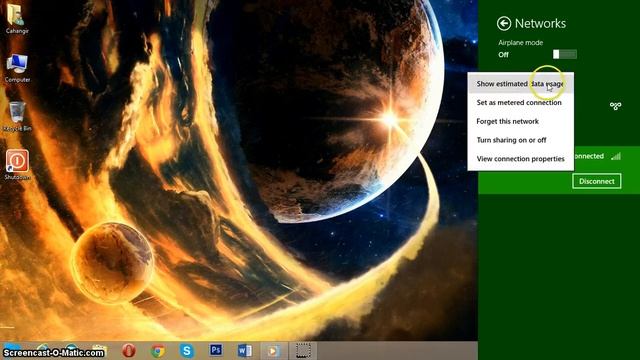Click the Disconnect button
The width and height of the screenshot is (640, 360).
click(596, 181)
